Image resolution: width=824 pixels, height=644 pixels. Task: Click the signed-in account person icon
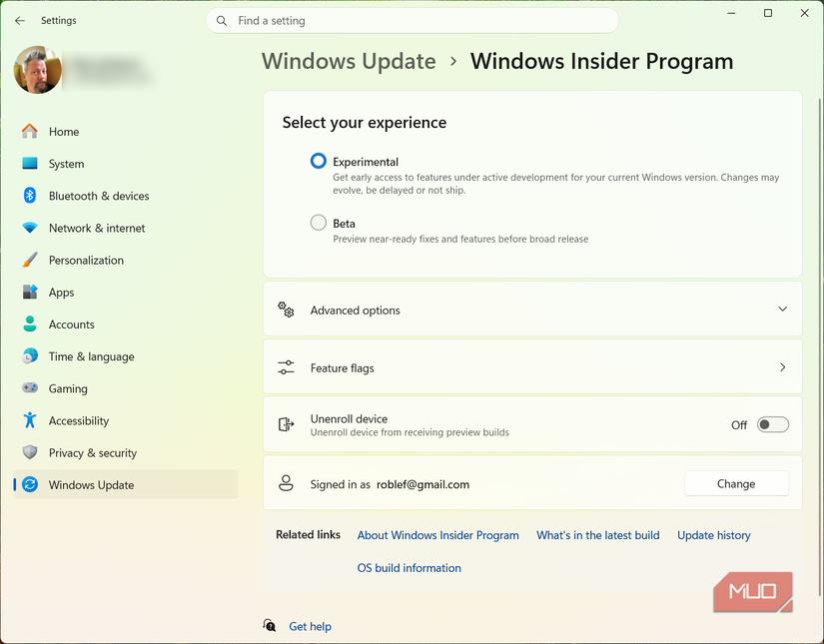coord(286,483)
